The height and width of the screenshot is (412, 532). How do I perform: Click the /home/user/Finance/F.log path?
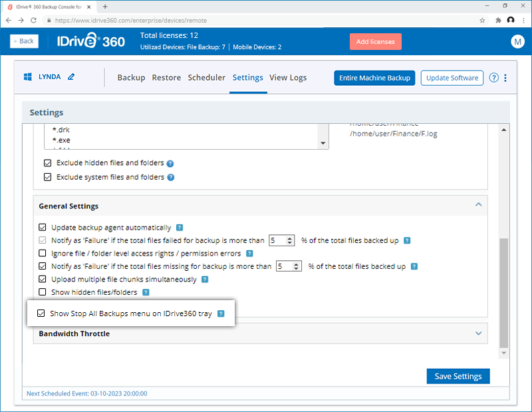[393, 134]
